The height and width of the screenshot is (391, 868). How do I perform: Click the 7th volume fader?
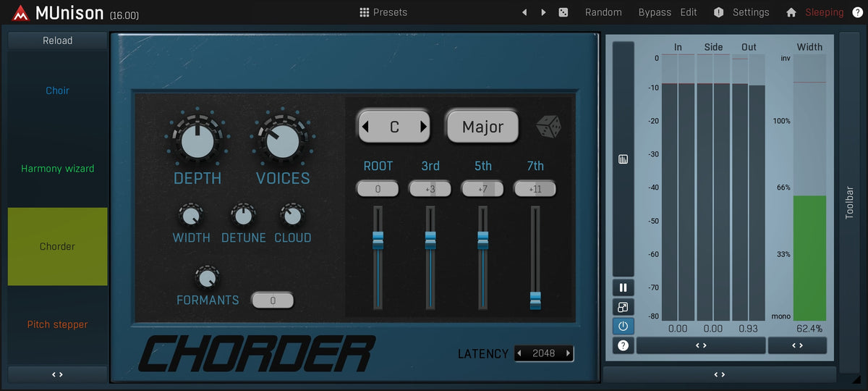coord(535,300)
